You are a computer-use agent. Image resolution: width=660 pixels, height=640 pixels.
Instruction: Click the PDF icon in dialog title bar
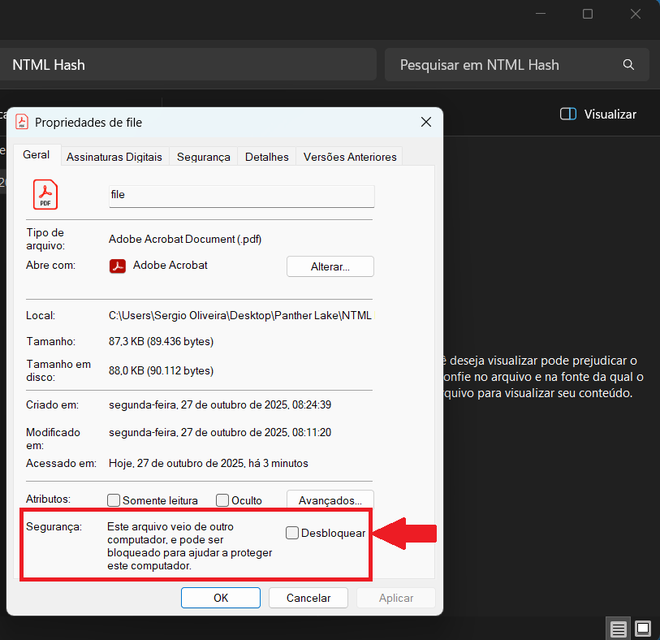coord(22,122)
